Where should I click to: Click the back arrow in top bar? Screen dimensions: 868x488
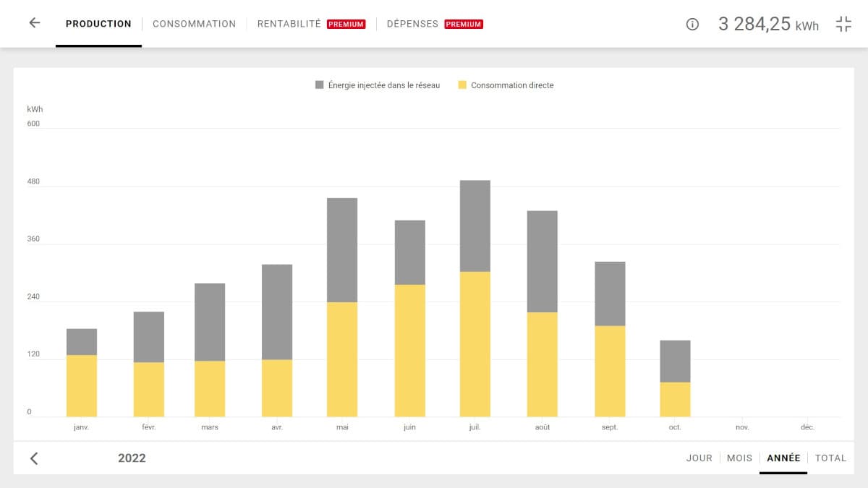coord(34,23)
